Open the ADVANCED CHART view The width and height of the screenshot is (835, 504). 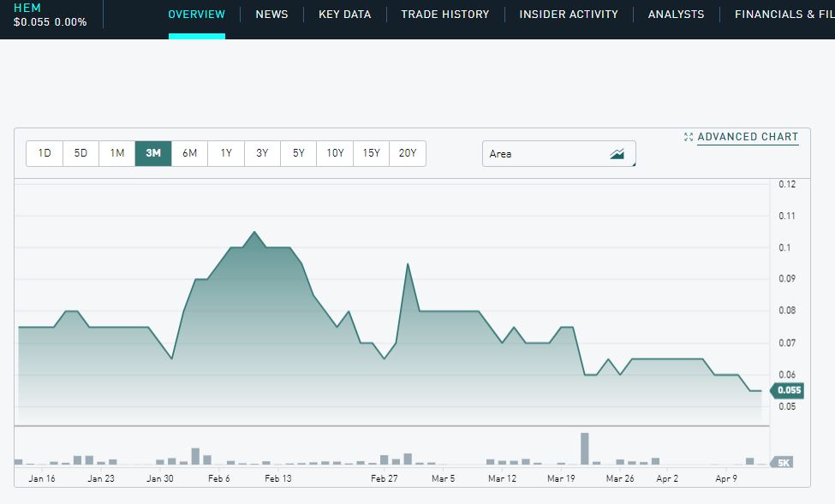pos(748,137)
